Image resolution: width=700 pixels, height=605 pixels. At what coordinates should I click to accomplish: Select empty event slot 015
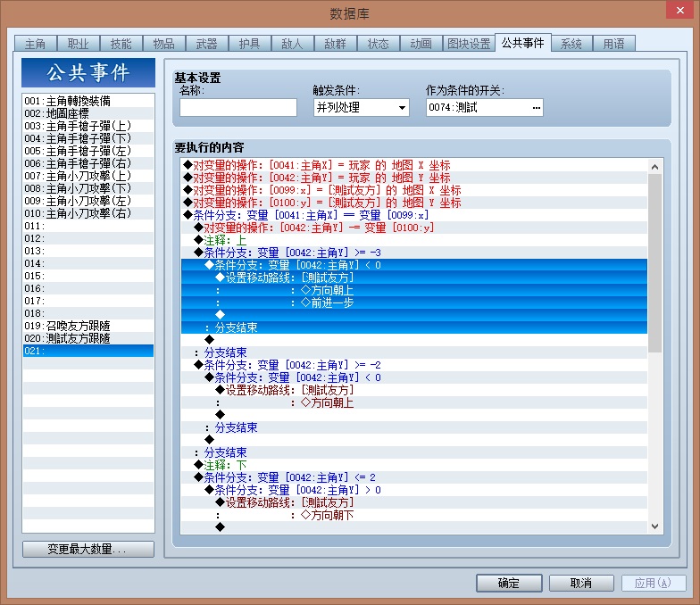[x=87, y=276]
